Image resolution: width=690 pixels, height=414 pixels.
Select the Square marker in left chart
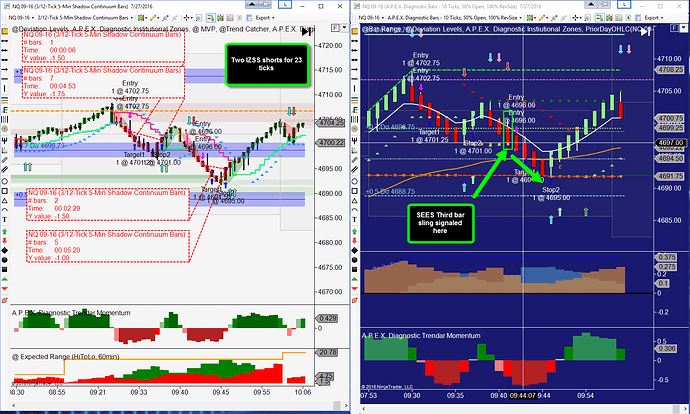coord(5,271)
